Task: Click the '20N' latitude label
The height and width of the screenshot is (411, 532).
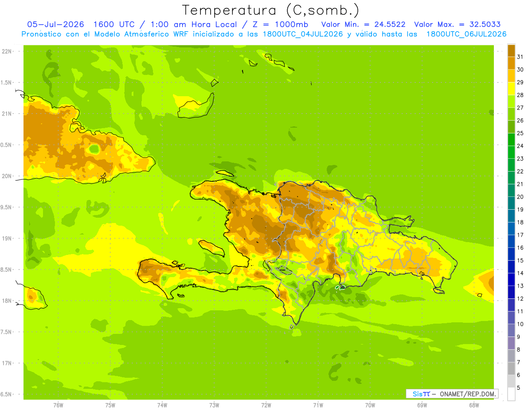Action: (x=7, y=176)
